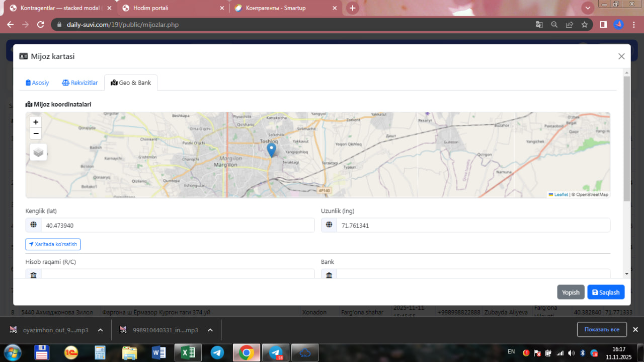Open Telegram from the taskbar
This screenshot has width=644, height=362.
pyautogui.click(x=217, y=352)
